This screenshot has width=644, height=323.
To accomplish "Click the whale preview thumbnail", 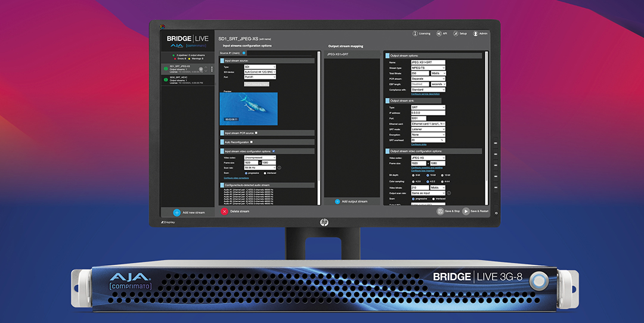I will [249, 109].
